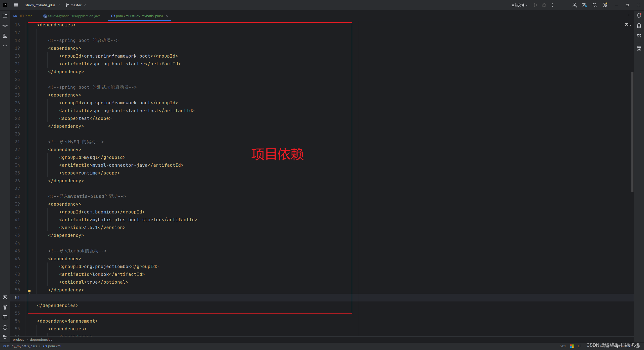Click the optional true line
Viewport: 644px width, 350px height.
pyautogui.click(x=94, y=282)
